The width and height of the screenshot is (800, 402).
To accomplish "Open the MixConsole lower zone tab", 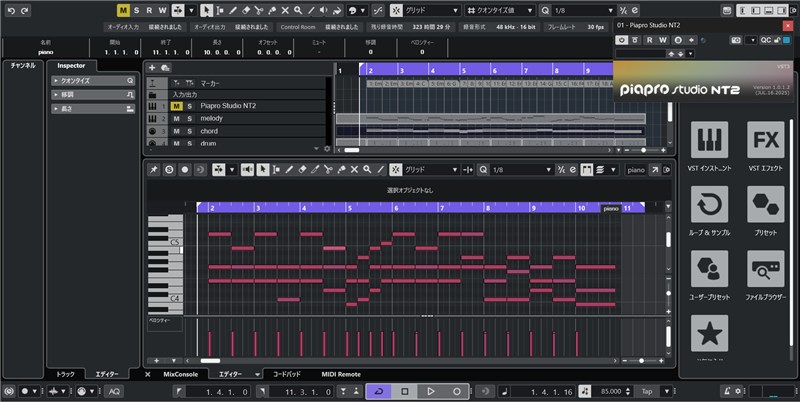I will pos(181,374).
